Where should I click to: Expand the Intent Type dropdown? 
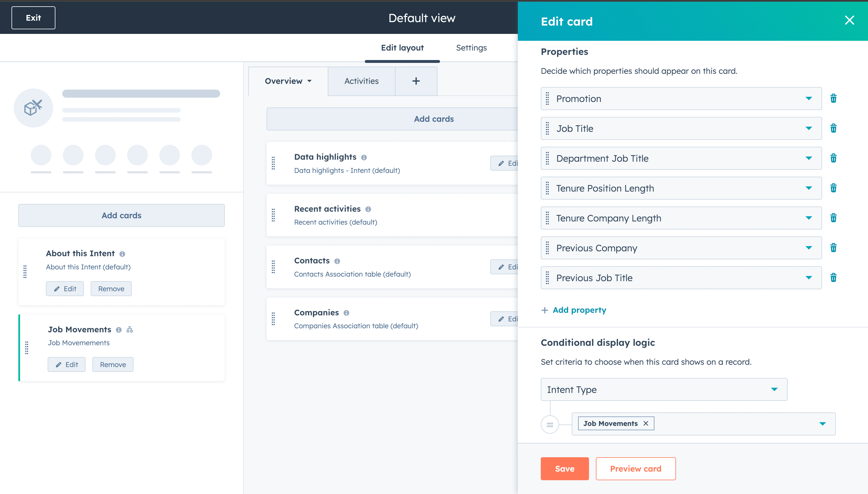click(x=774, y=389)
